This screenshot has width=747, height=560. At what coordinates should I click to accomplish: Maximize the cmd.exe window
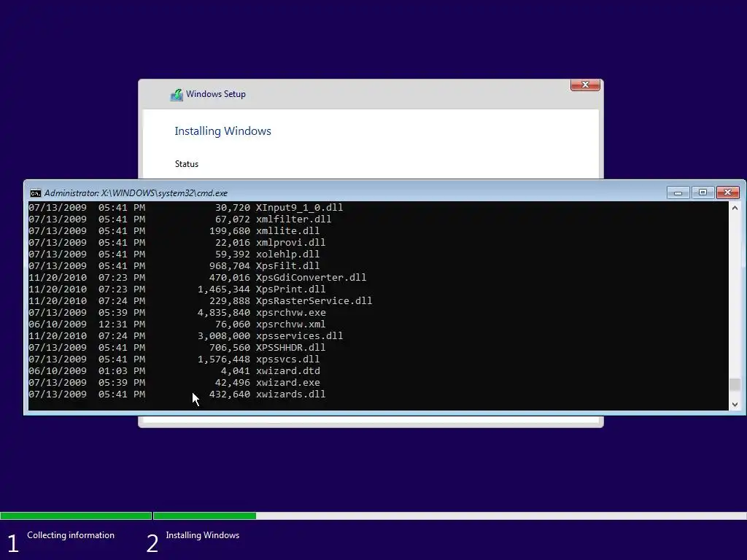703,192
